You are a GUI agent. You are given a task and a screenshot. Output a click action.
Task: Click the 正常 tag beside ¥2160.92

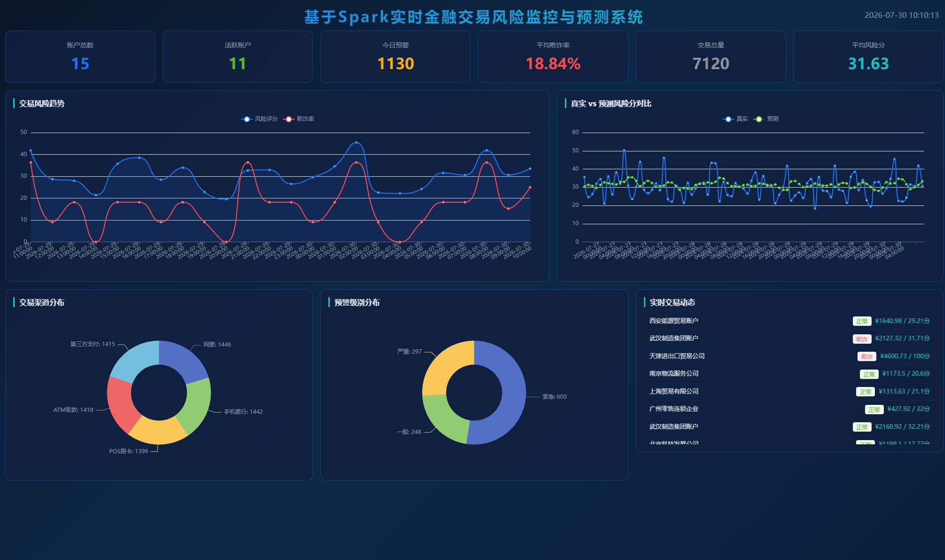862,427
